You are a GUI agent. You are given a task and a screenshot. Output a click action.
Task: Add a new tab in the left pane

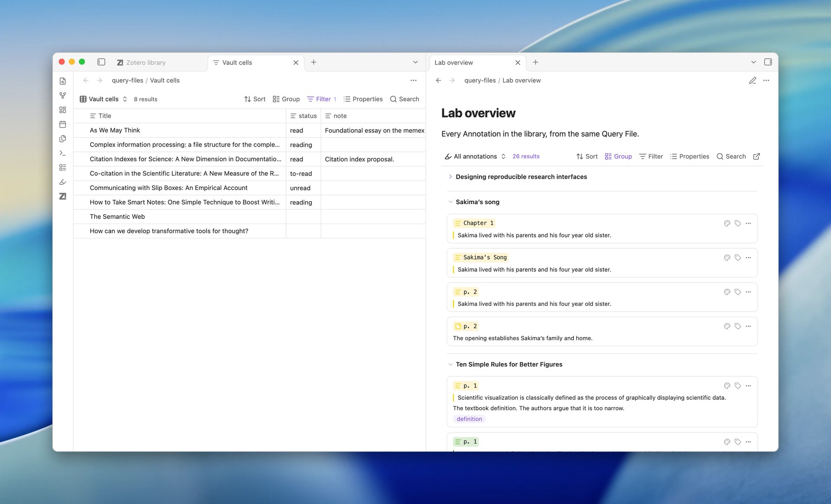314,62
